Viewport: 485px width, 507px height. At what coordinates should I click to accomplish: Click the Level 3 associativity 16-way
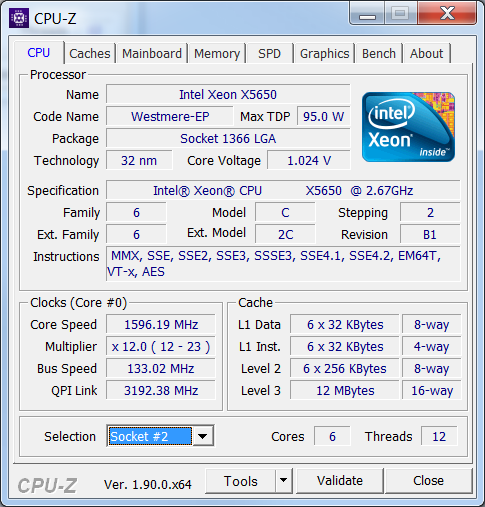432,390
